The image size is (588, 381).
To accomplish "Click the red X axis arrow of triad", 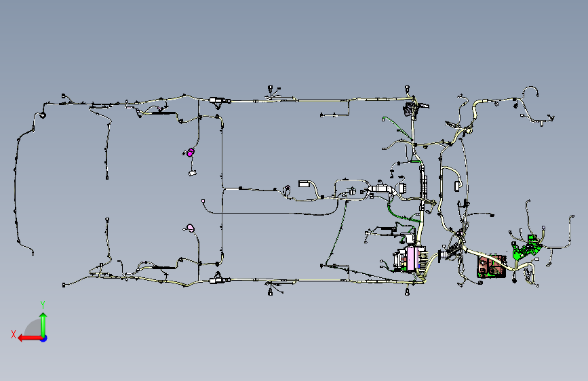I will pos(30,338).
